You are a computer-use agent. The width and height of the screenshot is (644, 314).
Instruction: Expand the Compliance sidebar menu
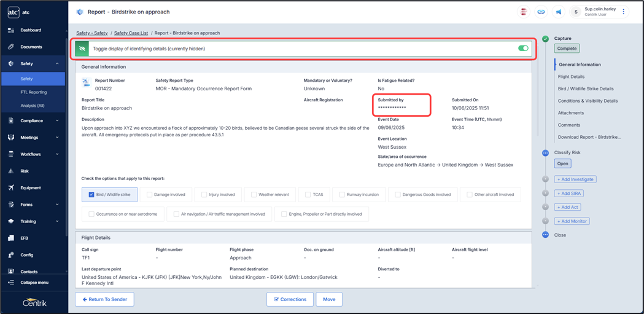click(x=57, y=121)
